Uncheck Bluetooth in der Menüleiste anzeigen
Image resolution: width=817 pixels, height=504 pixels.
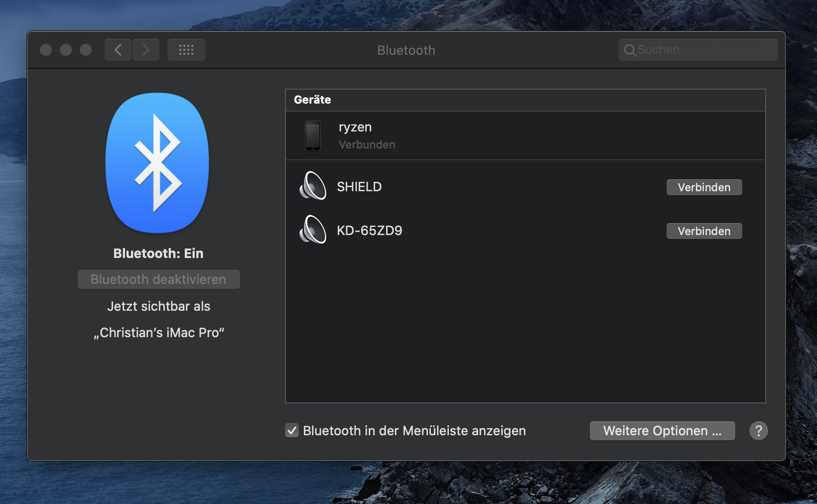tap(292, 431)
